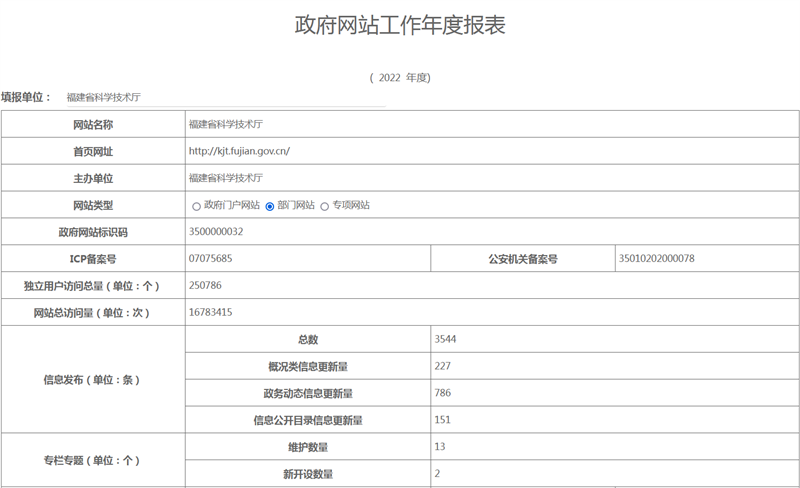
Task: Click the 专栏专题 维护数量 value 13
Action: coord(440,447)
